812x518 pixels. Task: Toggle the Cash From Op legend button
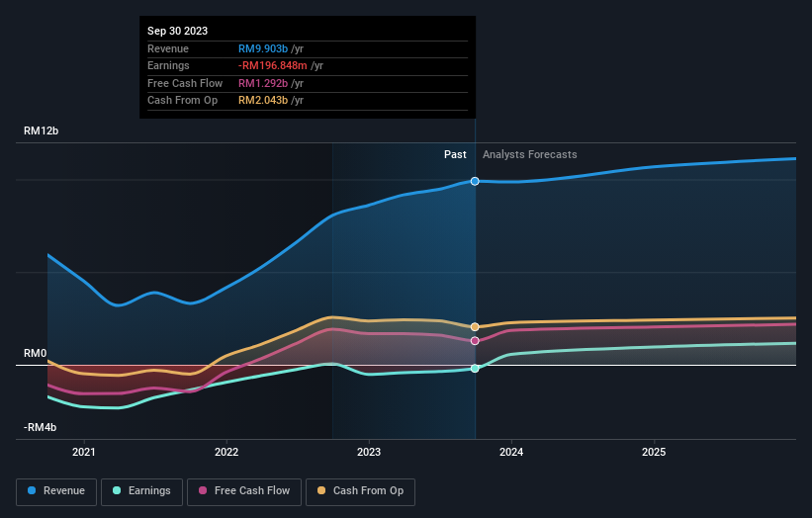(360, 491)
